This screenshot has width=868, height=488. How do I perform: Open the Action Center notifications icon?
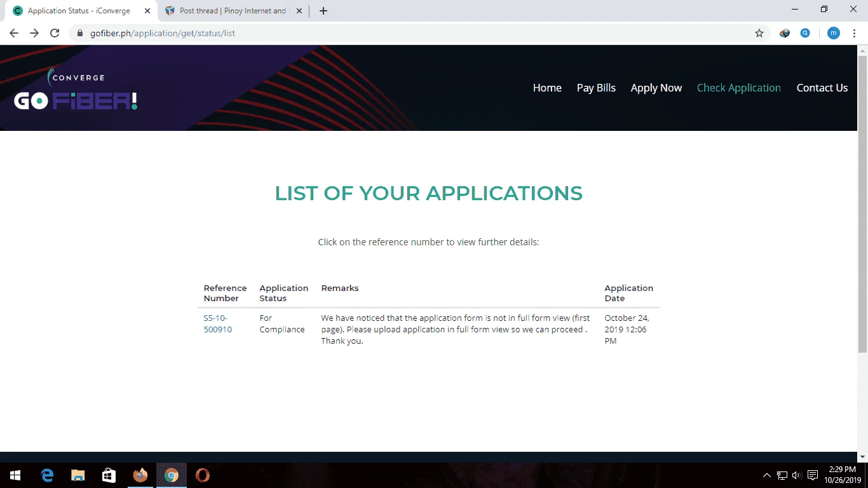coord(813,475)
